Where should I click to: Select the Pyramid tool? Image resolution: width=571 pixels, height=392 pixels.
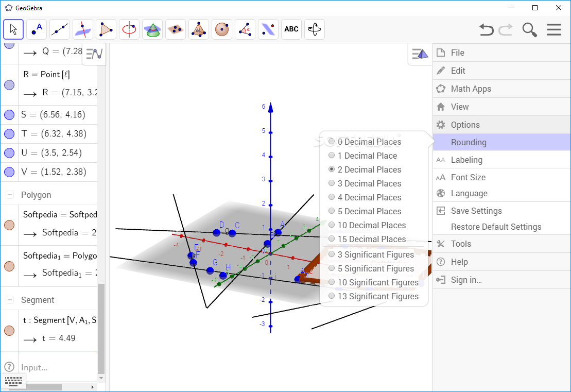point(199,29)
